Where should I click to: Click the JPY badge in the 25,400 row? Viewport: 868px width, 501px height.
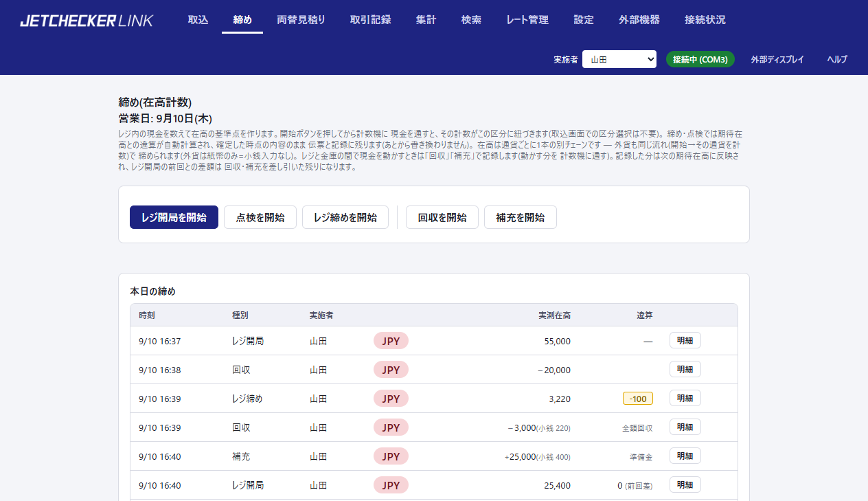pos(391,485)
